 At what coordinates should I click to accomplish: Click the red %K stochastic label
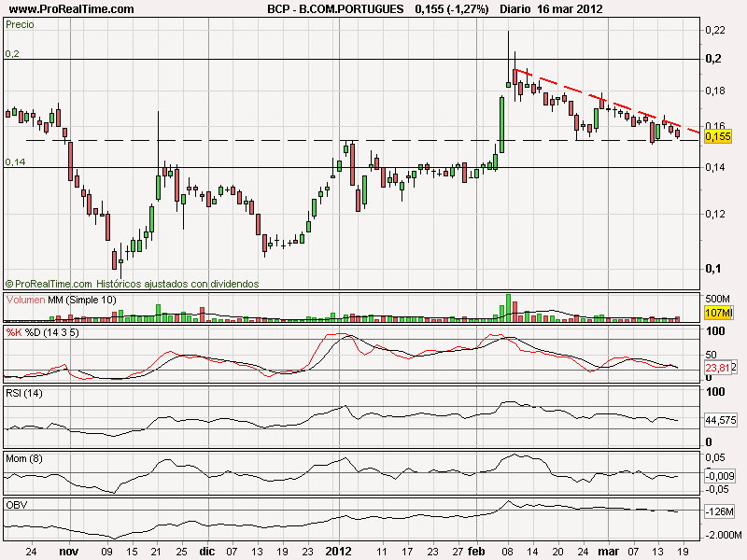click(x=14, y=332)
